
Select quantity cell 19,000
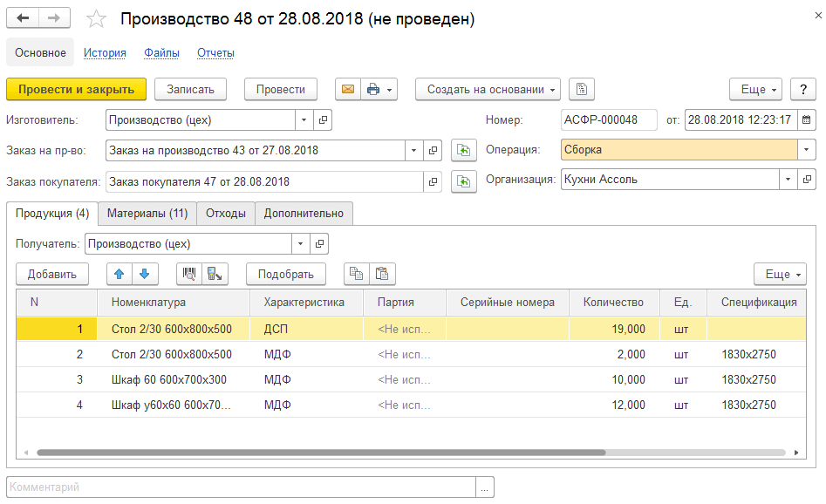coord(614,329)
